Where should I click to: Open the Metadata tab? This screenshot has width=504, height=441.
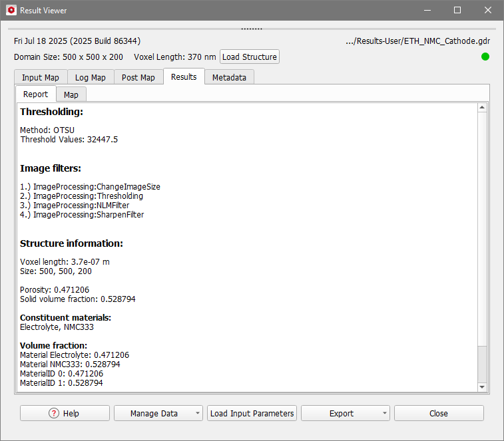(229, 77)
